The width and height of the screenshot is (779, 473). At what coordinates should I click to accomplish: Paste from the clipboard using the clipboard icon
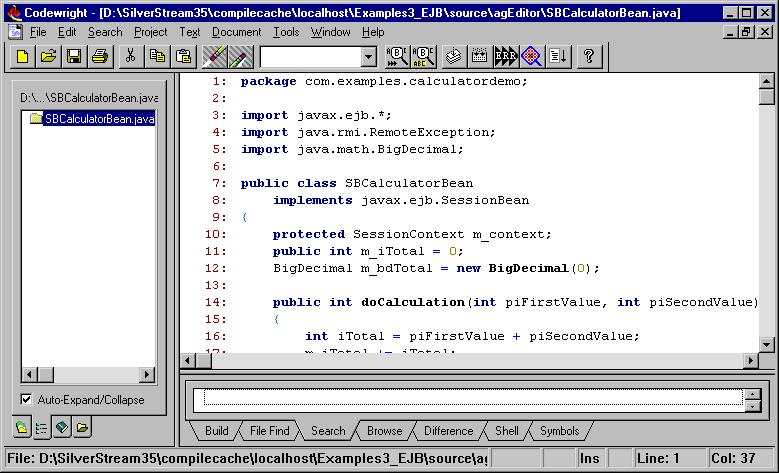coord(183,56)
